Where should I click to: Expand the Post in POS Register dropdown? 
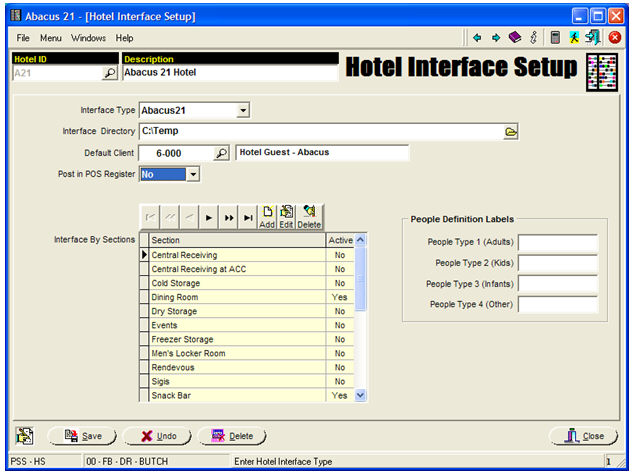tap(193, 174)
